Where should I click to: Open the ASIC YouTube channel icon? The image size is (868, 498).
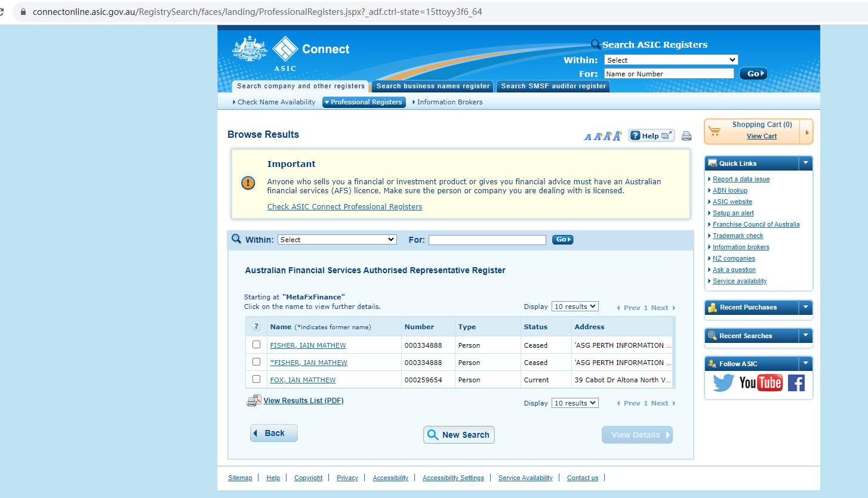(761, 382)
